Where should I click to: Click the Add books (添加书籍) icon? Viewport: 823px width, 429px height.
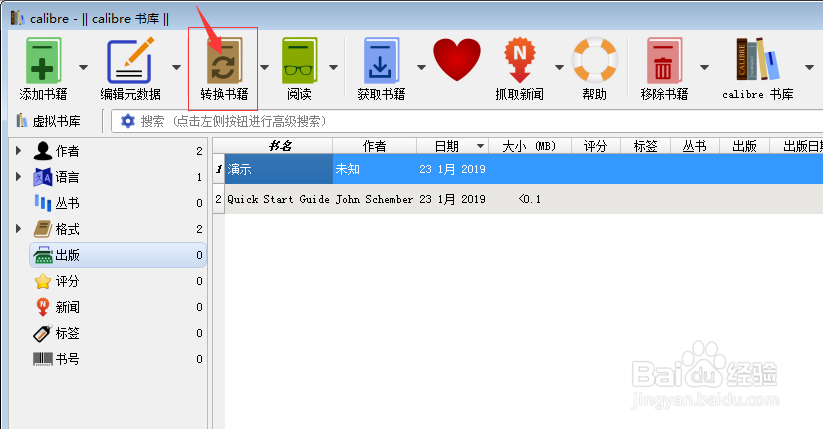coord(43,60)
